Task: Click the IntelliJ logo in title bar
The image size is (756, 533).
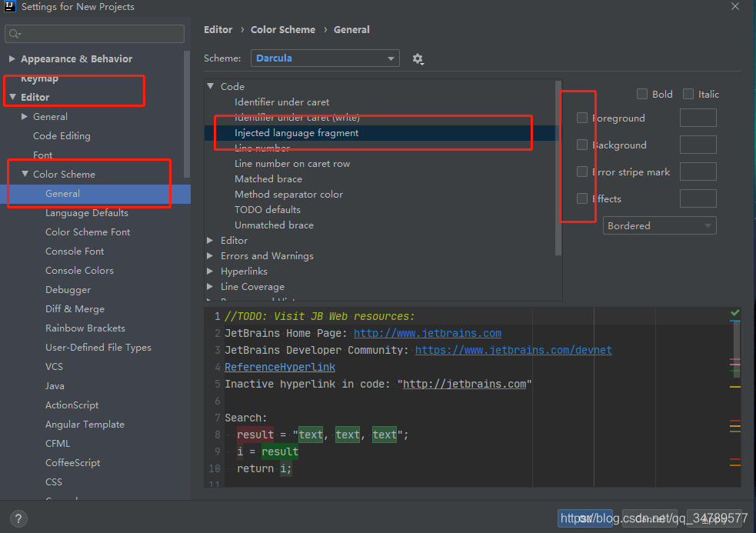Action: tap(10, 6)
